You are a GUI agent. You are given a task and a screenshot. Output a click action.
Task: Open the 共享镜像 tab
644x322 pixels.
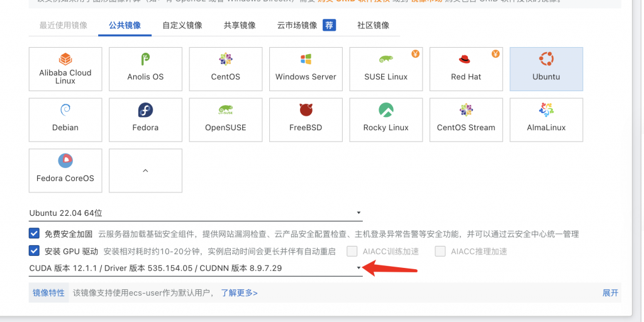[240, 25]
